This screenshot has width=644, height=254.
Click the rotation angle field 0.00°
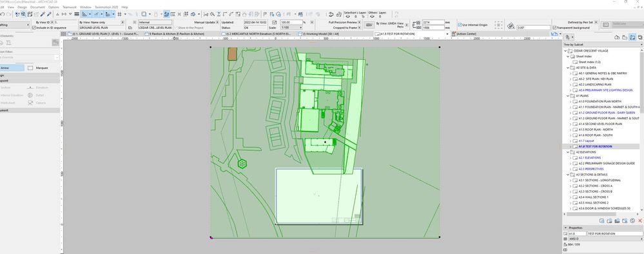pos(533,28)
